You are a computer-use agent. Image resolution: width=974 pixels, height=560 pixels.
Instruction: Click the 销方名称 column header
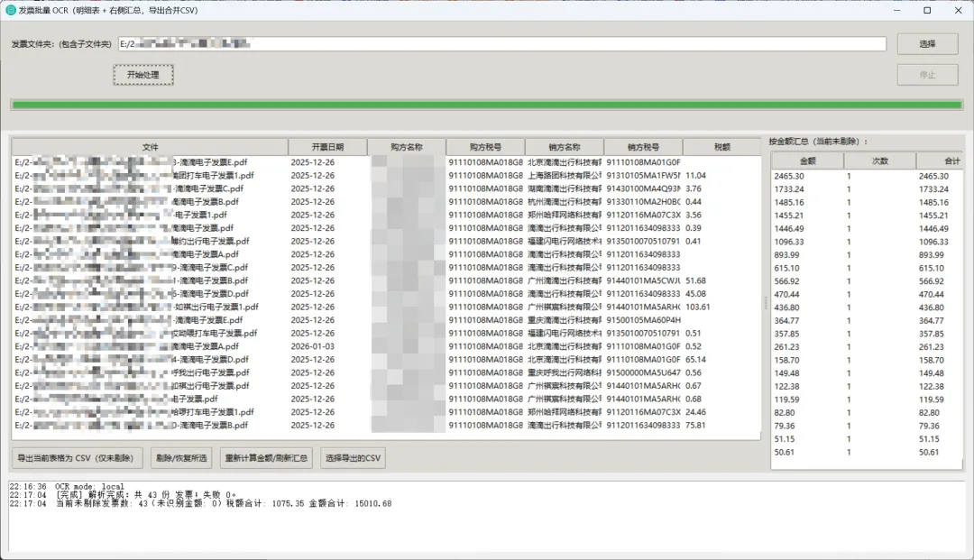click(564, 147)
